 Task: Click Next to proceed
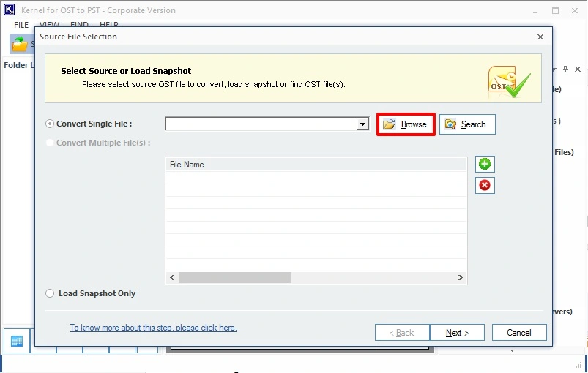coord(457,332)
